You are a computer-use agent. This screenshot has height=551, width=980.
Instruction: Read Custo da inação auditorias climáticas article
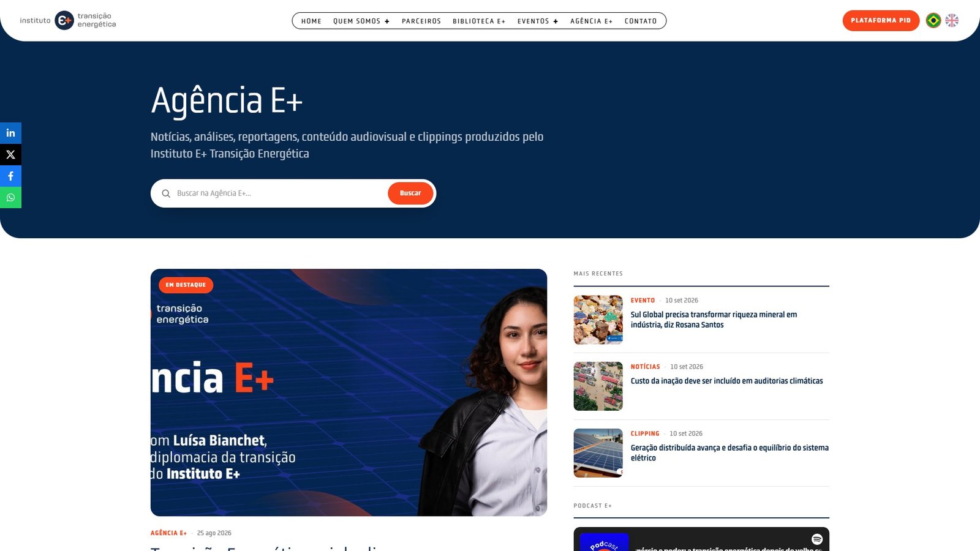tap(727, 381)
